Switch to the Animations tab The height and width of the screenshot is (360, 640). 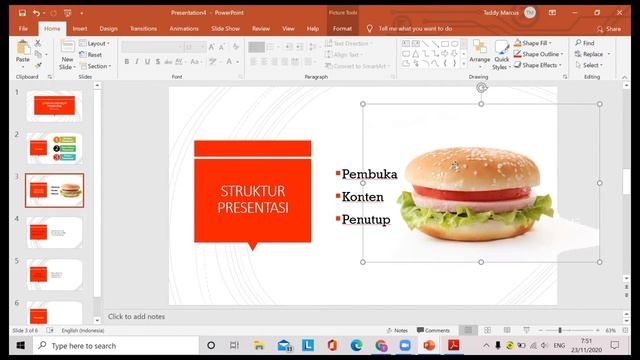coord(184,29)
